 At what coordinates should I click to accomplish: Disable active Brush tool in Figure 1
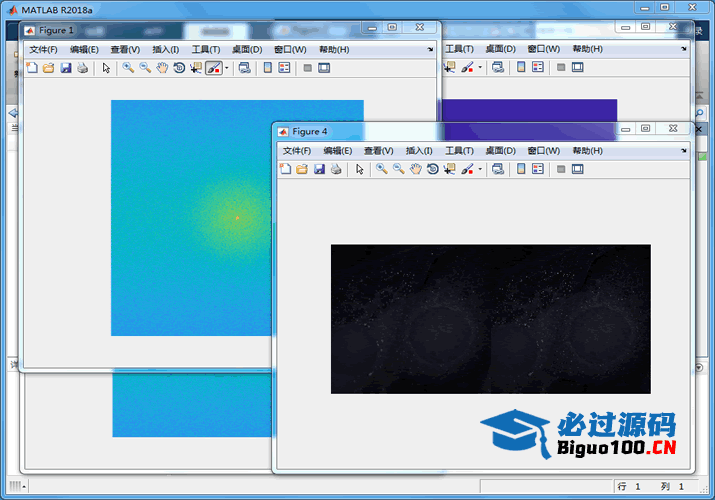tap(213, 68)
